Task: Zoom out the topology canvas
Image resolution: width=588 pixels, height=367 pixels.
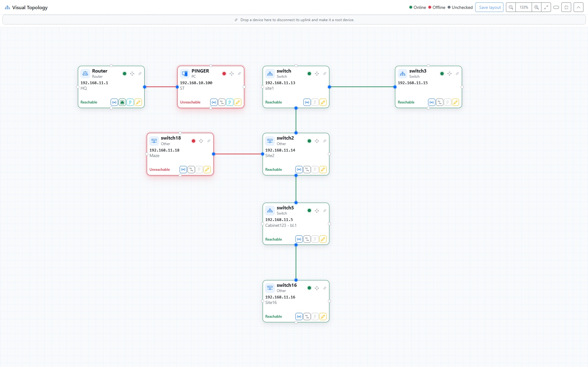Action: point(511,7)
